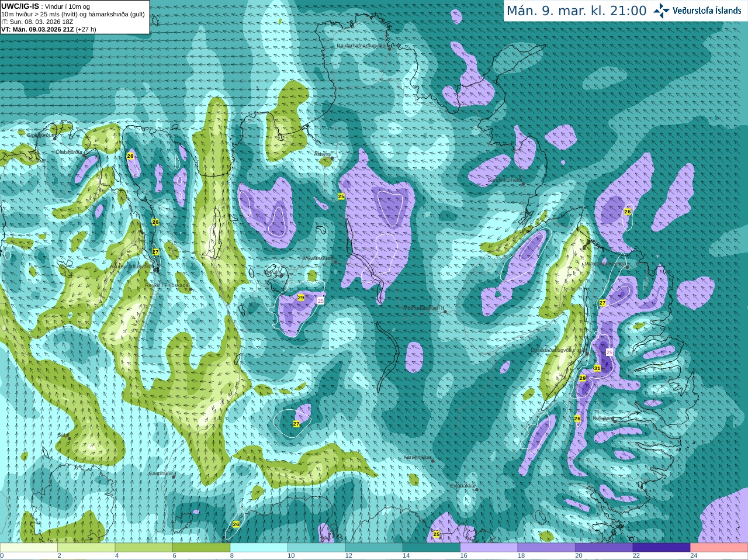
Task: Select the 12–14 m/s legend swatch
Action: [x=374, y=548]
